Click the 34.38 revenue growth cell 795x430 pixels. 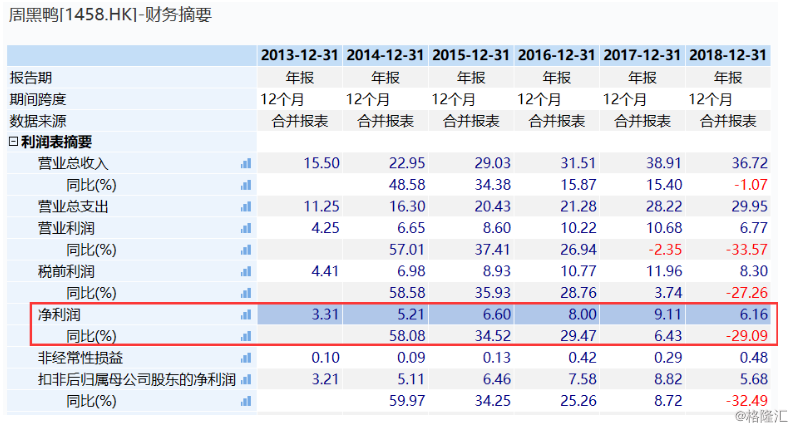coord(493,185)
